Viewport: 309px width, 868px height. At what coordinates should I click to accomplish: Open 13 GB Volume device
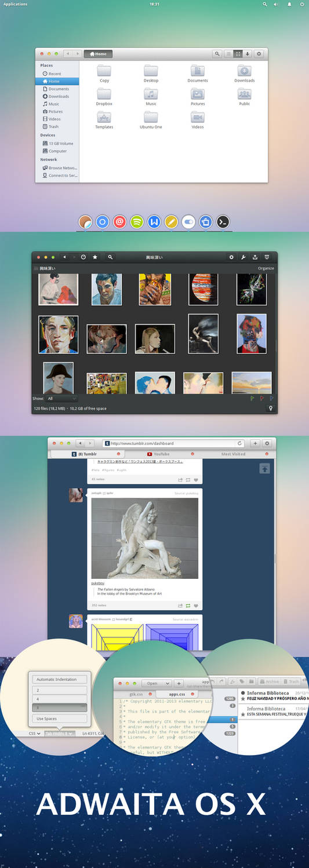click(x=57, y=143)
